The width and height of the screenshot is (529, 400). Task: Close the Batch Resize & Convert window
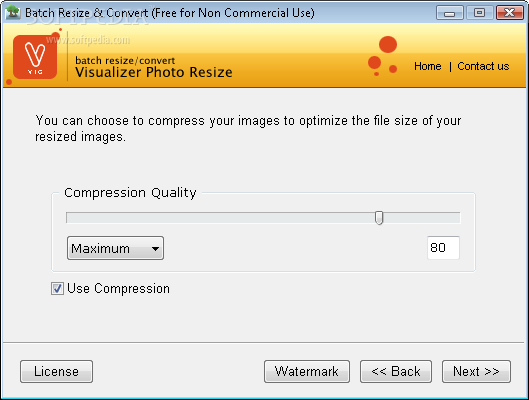point(509,13)
